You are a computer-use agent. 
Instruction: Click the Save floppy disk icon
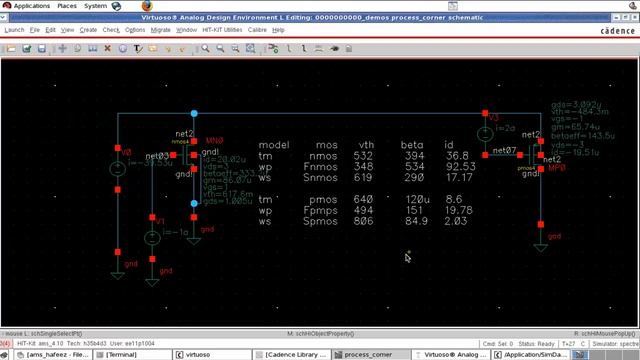(42, 49)
